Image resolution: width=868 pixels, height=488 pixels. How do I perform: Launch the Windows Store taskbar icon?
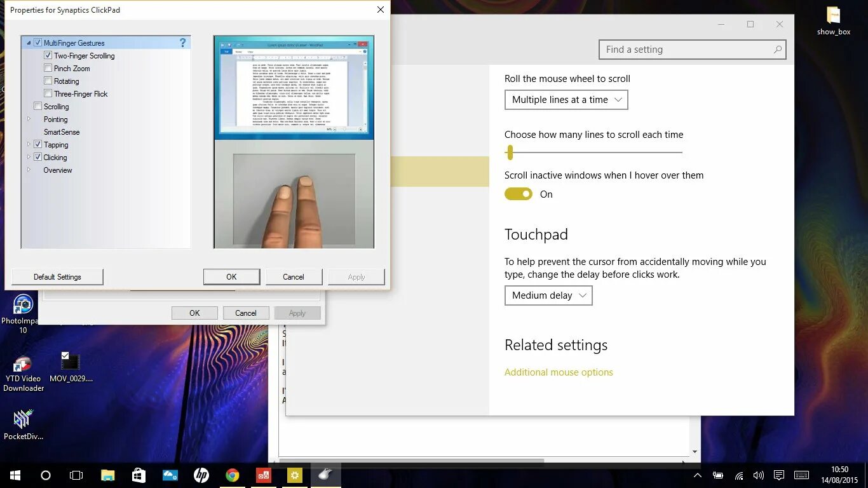139,475
